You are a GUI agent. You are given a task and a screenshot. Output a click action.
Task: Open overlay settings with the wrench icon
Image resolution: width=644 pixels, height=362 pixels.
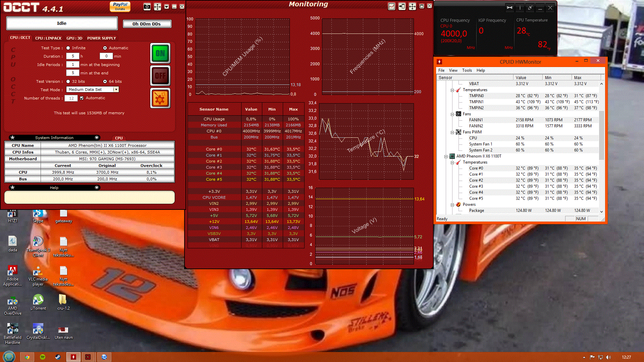pos(509,8)
